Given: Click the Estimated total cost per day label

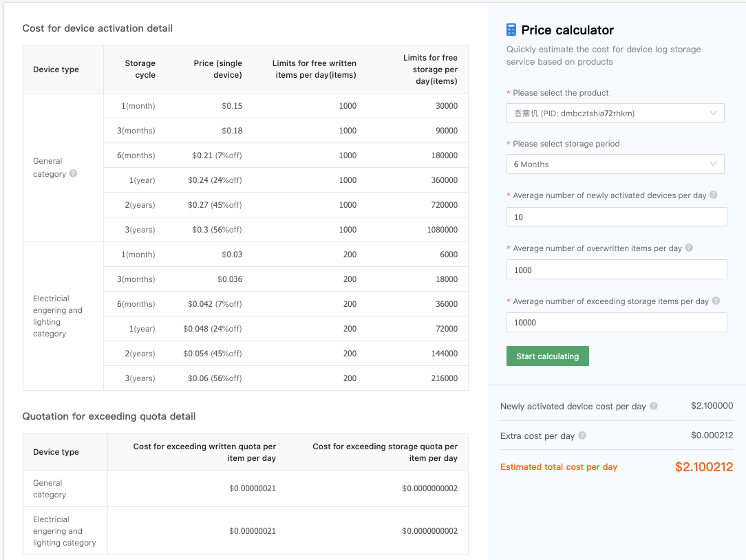Looking at the screenshot, I should [559, 466].
